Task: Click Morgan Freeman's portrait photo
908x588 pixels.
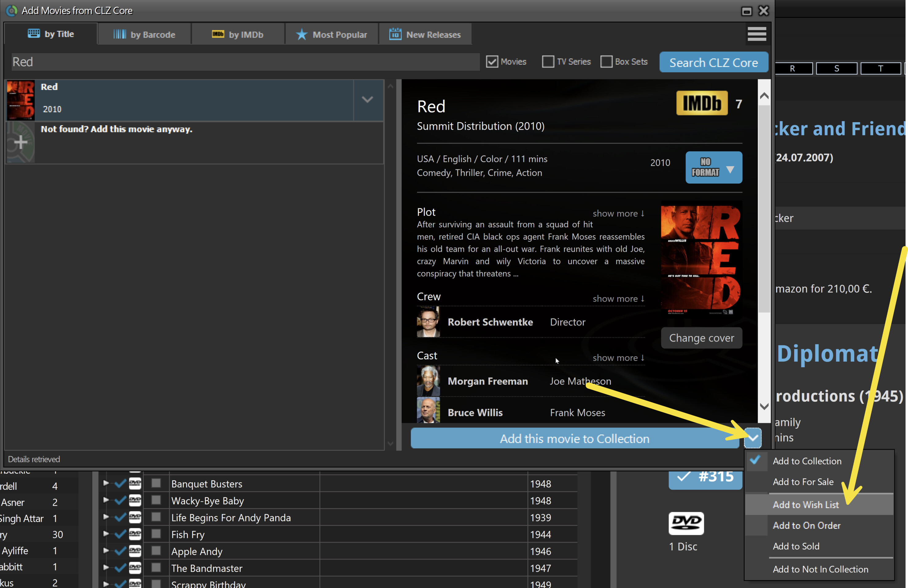Action: [428, 381]
